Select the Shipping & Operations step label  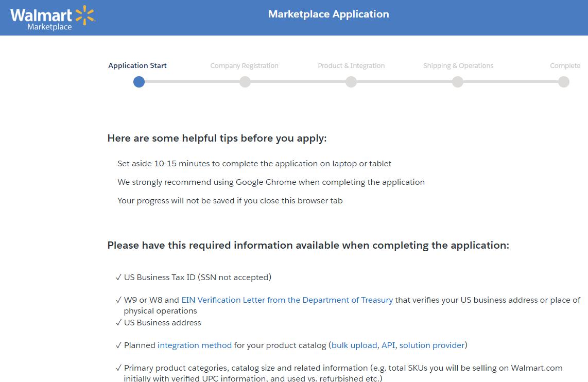pyautogui.click(x=458, y=66)
